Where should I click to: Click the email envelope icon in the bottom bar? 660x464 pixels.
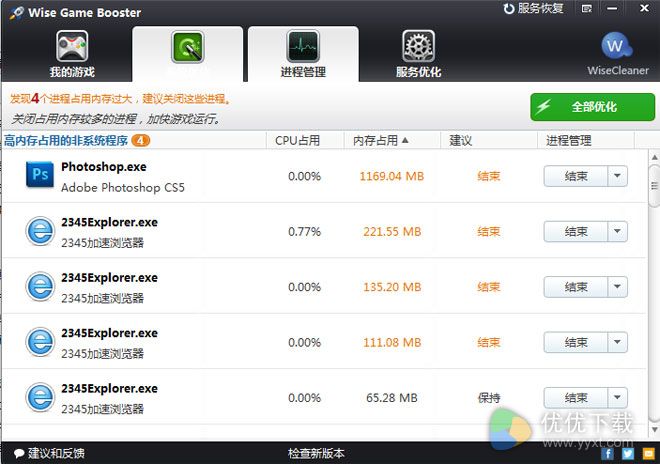point(648,453)
